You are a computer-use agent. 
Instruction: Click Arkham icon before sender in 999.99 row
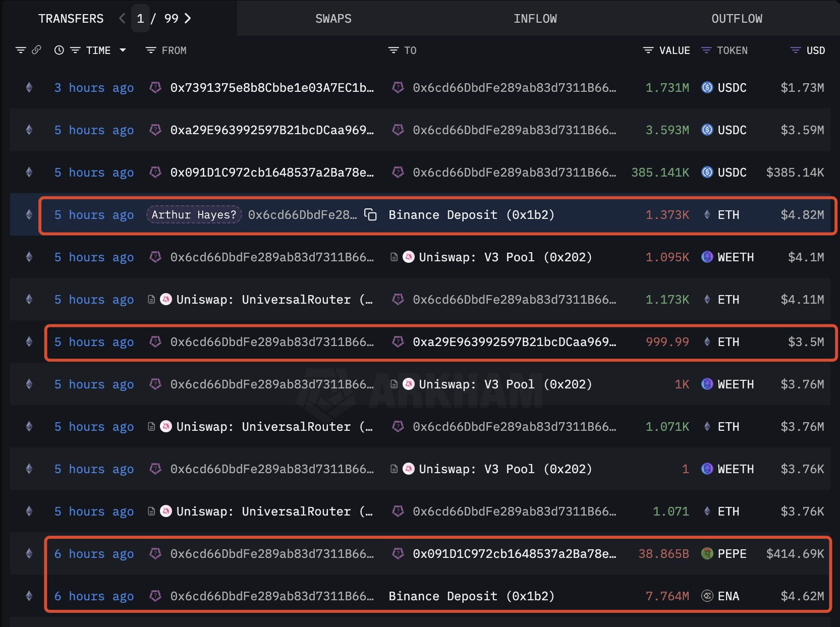click(155, 342)
